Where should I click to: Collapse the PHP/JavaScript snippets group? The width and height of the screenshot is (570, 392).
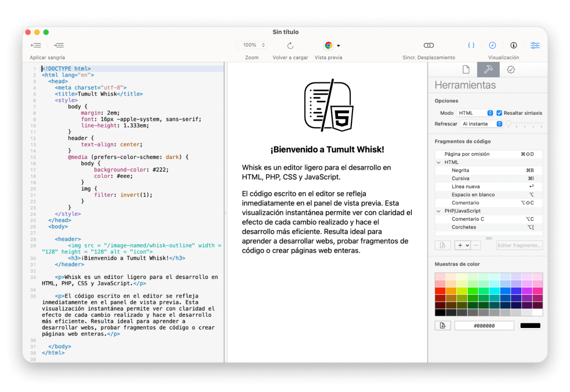click(x=438, y=211)
